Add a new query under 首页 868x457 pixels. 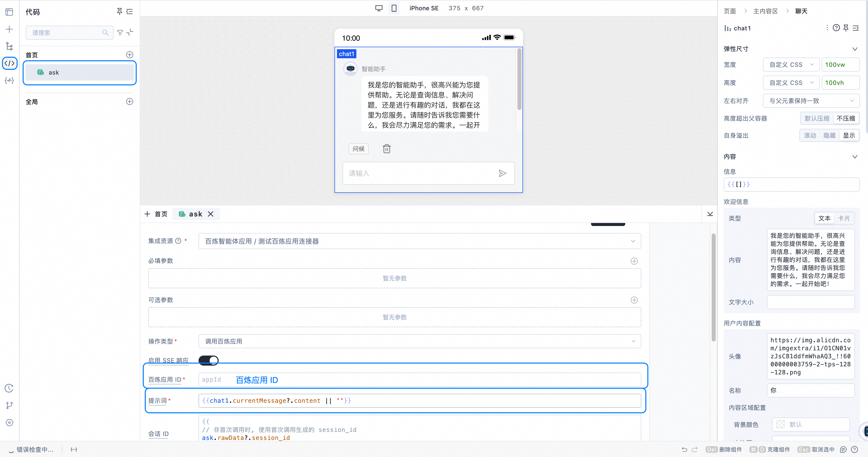pos(130,54)
